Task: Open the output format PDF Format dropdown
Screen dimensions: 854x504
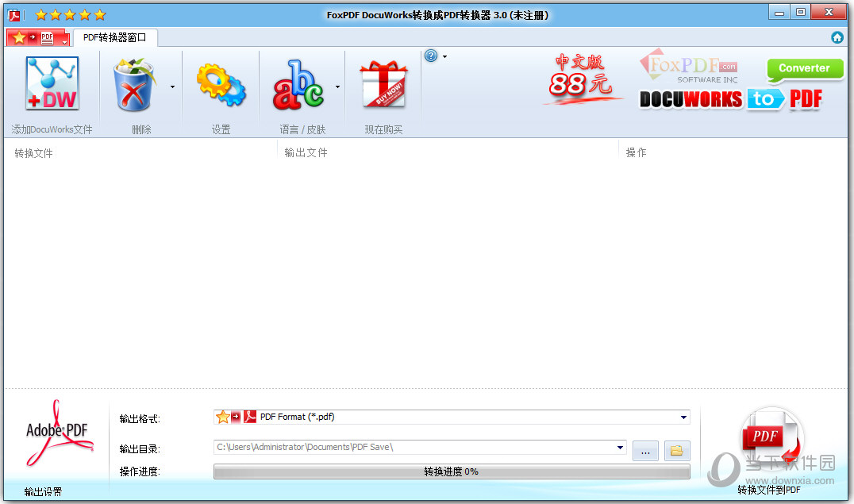Action: coord(452,417)
